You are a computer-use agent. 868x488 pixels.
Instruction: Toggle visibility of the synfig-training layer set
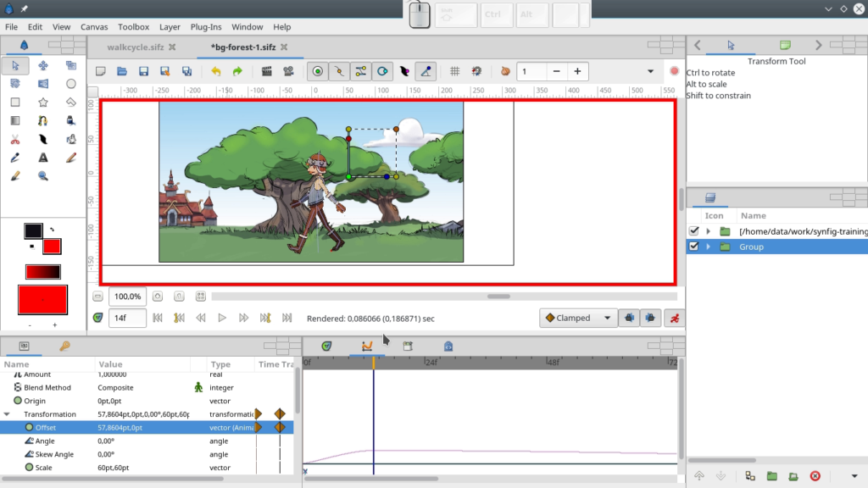693,230
